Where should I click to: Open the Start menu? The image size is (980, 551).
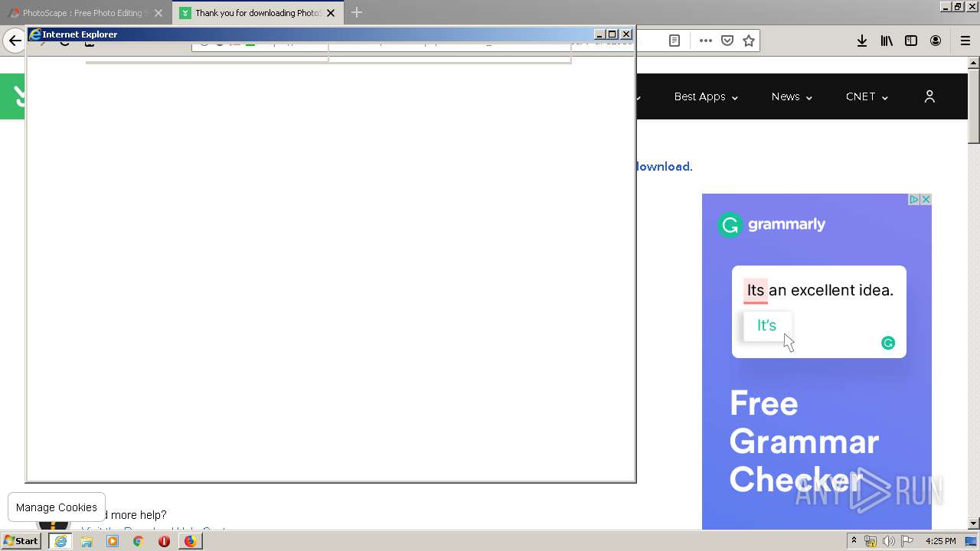click(22, 541)
